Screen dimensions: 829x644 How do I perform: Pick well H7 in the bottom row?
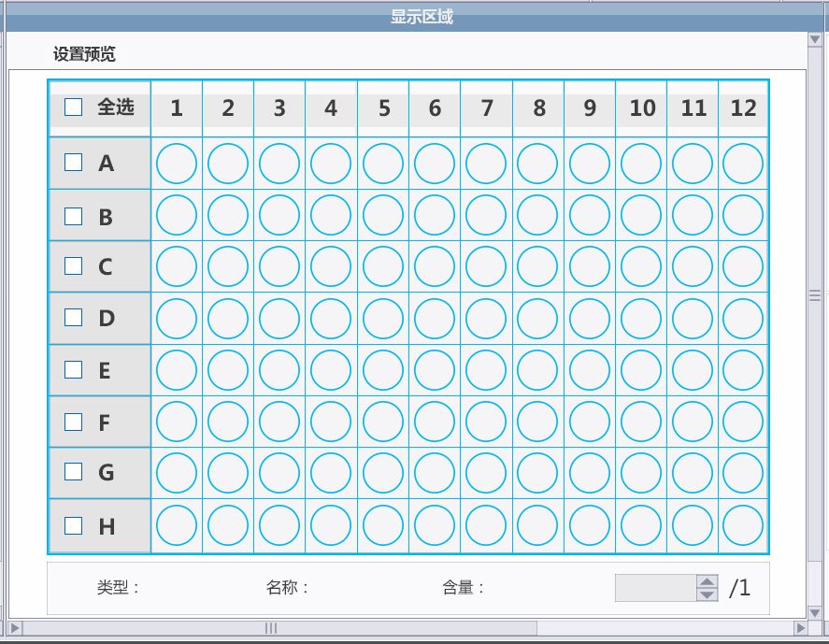486,524
